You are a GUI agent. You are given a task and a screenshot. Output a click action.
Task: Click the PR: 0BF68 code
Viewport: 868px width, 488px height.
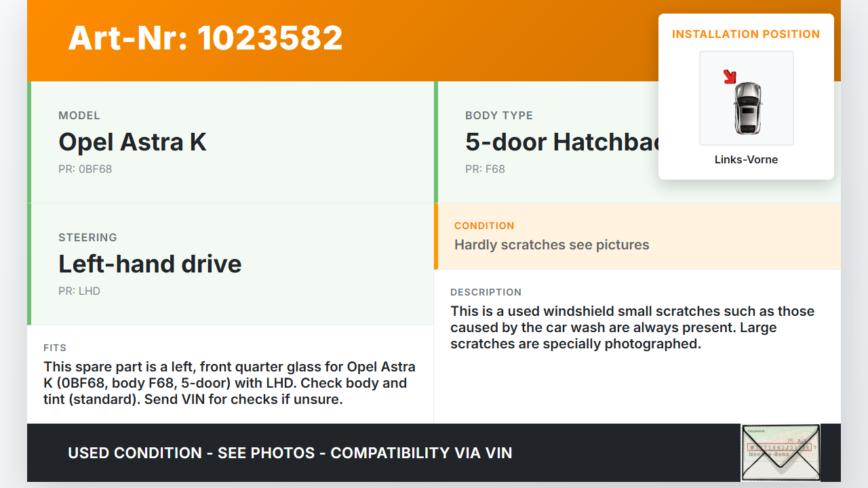click(85, 169)
